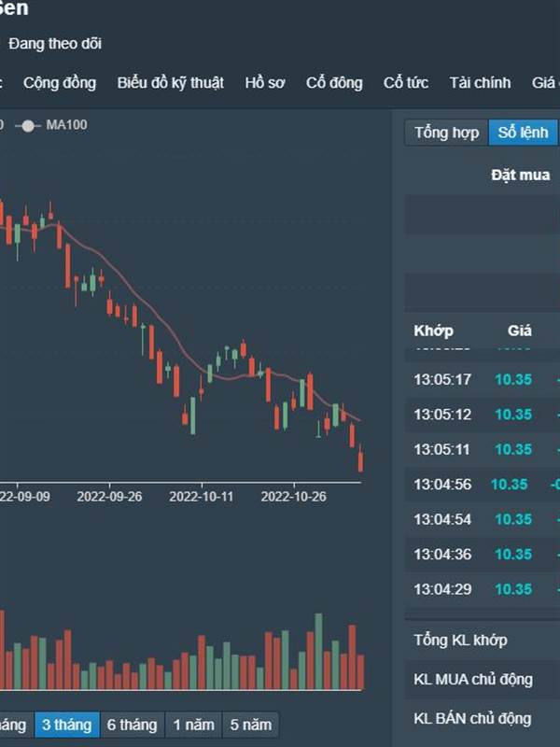Open the Cộng đồng tab
560x747 pixels.
[x=60, y=83]
